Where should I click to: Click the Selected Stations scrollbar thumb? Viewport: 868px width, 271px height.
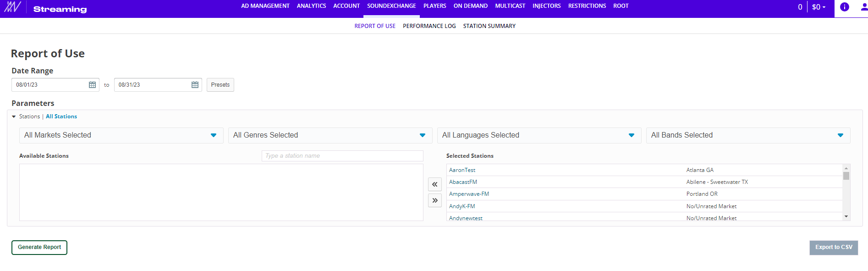click(846, 176)
